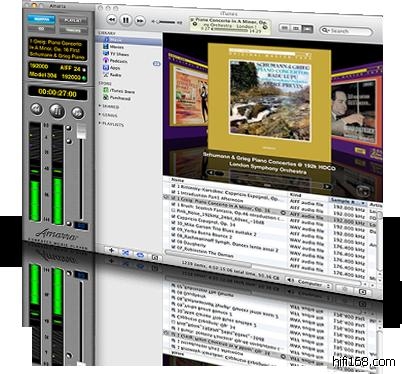This screenshot has height=374, width=402.
Task: Expand the Shared sidebar section
Action: pos(100,106)
